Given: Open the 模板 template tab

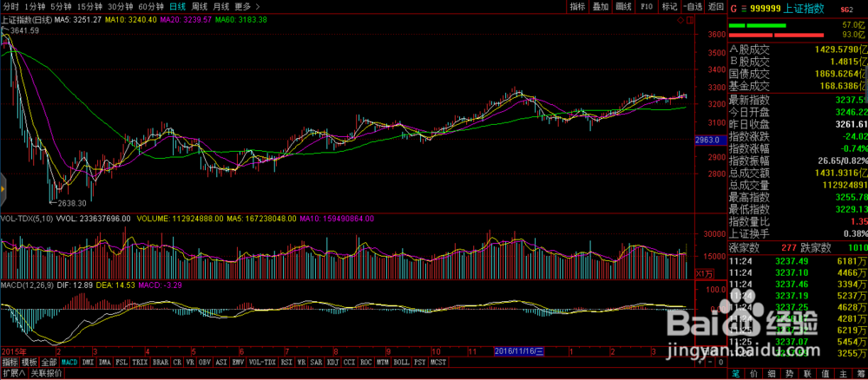Looking at the screenshot, I should (x=30, y=363).
